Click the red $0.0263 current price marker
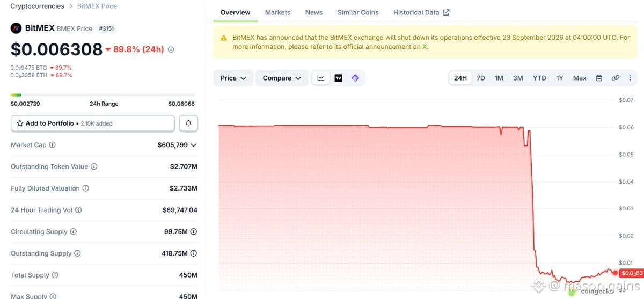The width and height of the screenshot is (644, 299). point(631,273)
